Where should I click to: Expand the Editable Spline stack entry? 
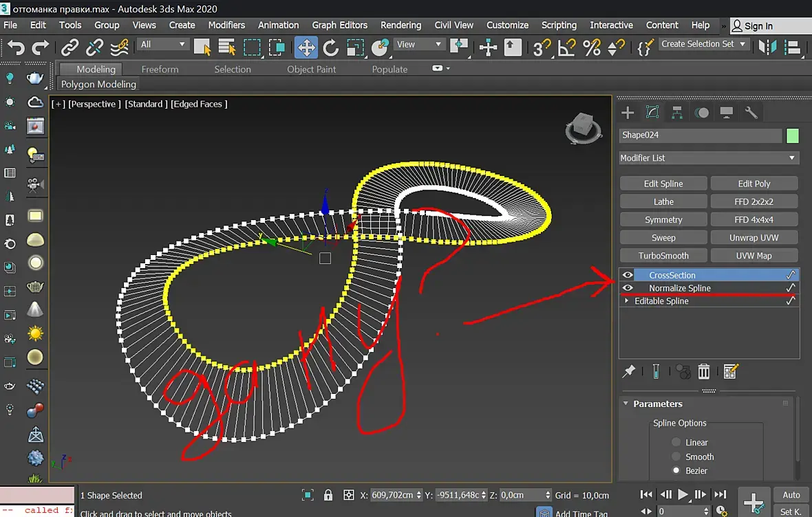click(x=626, y=301)
